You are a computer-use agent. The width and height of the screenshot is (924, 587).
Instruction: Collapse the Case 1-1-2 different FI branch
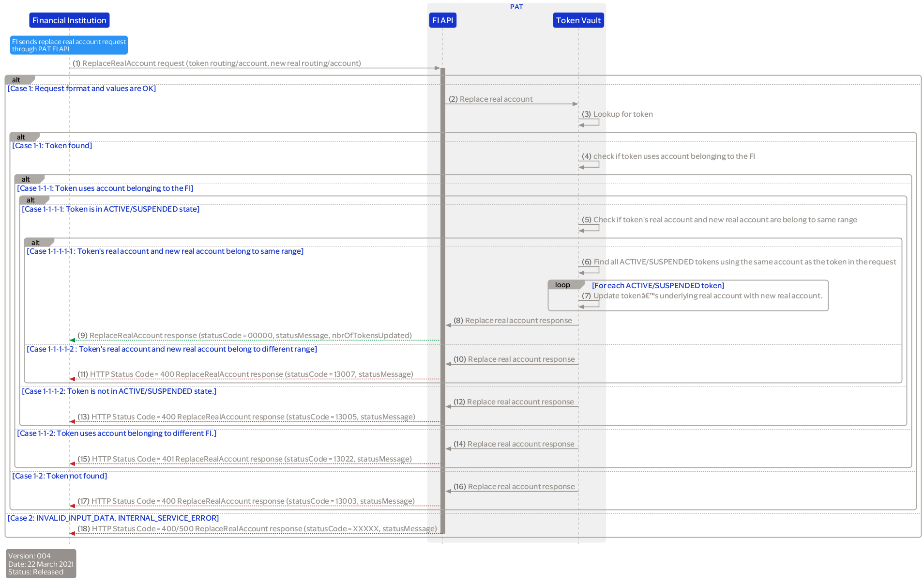pos(116,433)
